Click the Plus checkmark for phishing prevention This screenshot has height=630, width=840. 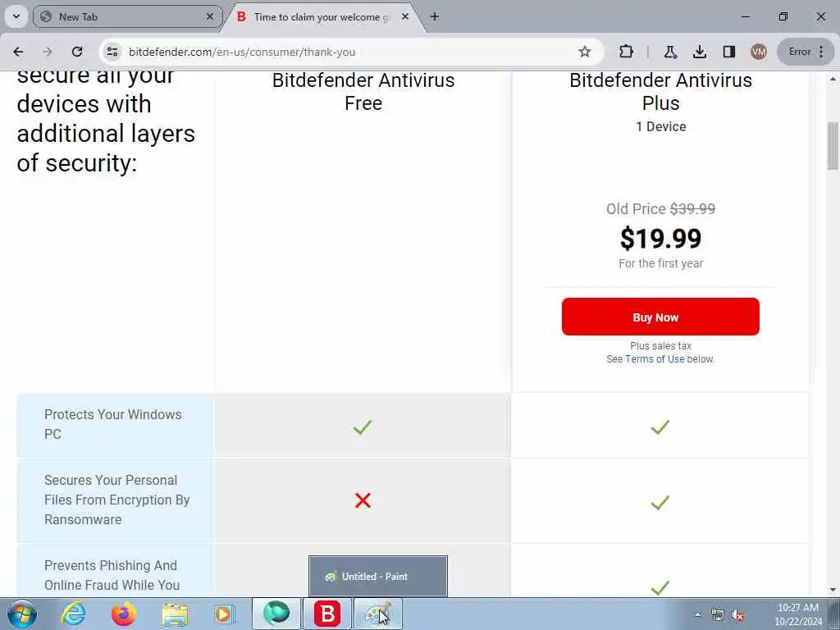660,587
